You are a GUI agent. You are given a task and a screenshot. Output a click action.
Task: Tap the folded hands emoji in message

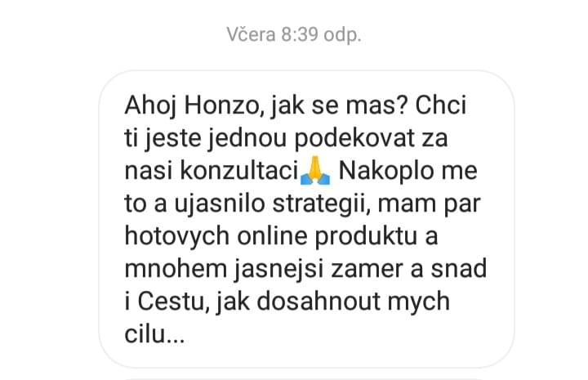point(315,171)
